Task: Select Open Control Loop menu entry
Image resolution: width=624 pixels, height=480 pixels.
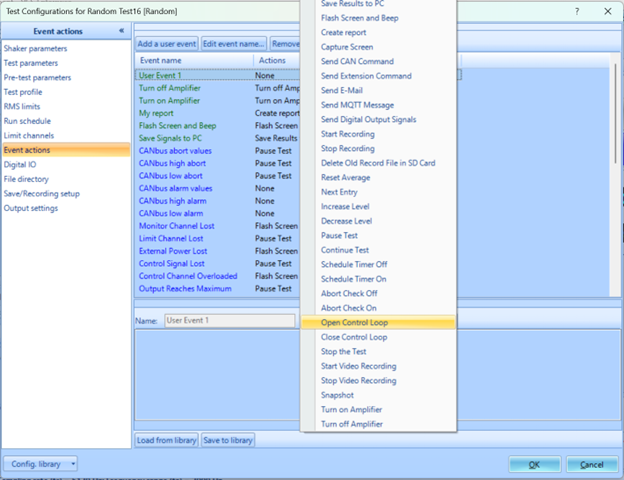Action: (354, 323)
